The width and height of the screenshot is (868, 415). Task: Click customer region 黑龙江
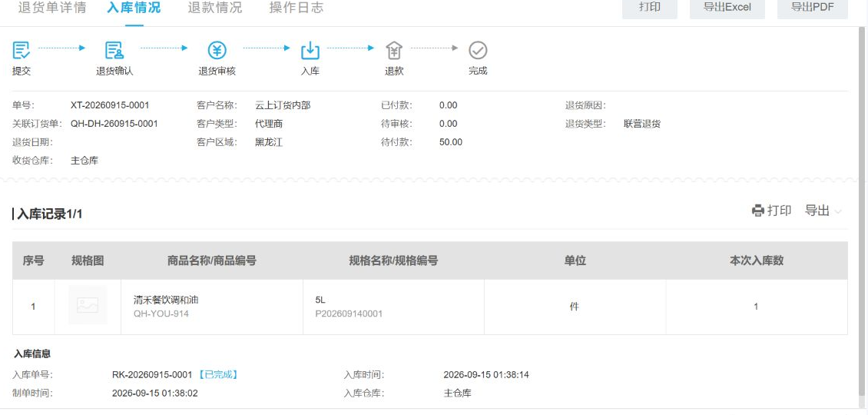269,142
